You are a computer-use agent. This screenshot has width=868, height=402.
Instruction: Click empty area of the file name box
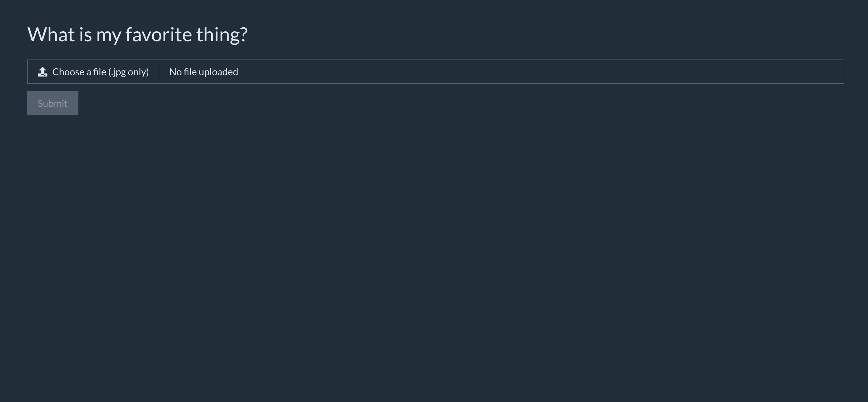click(539, 72)
